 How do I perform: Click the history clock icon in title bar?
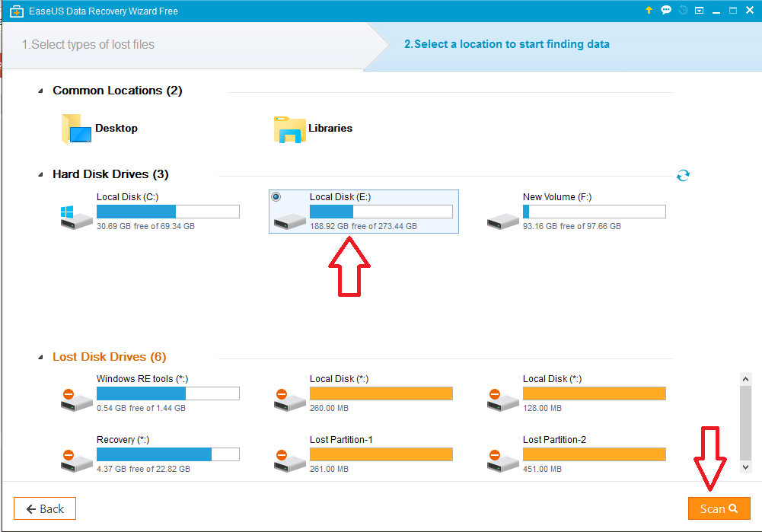point(683,10)
